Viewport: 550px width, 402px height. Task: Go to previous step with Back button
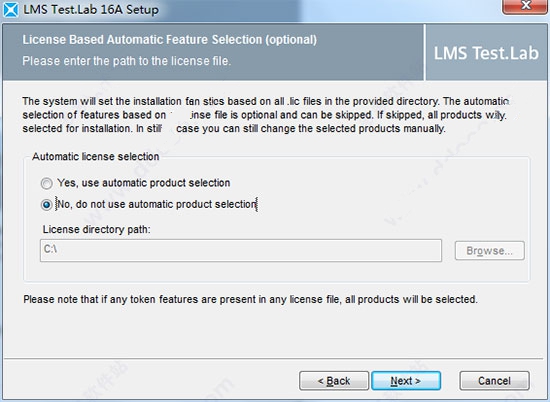point(334,381)
